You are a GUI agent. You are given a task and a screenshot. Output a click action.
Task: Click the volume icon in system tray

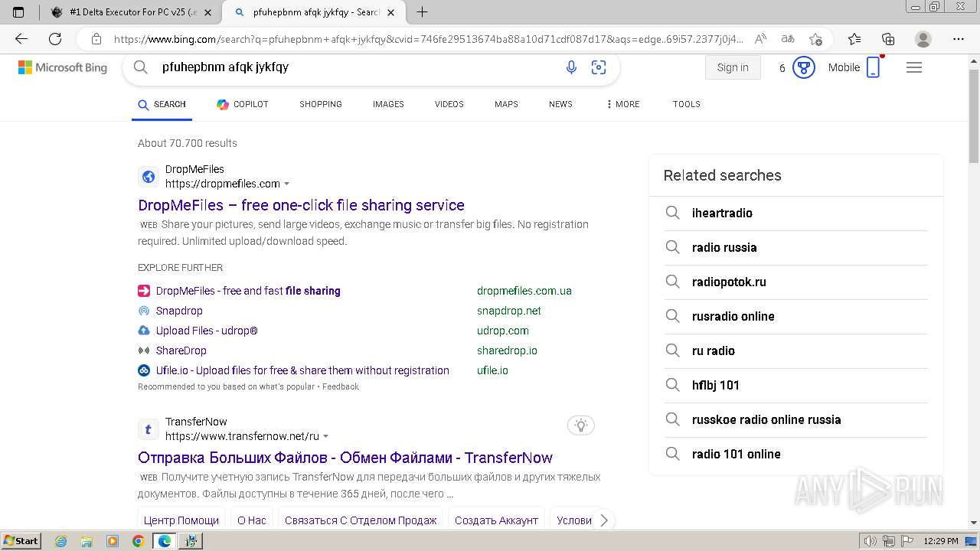pos(870,541)
